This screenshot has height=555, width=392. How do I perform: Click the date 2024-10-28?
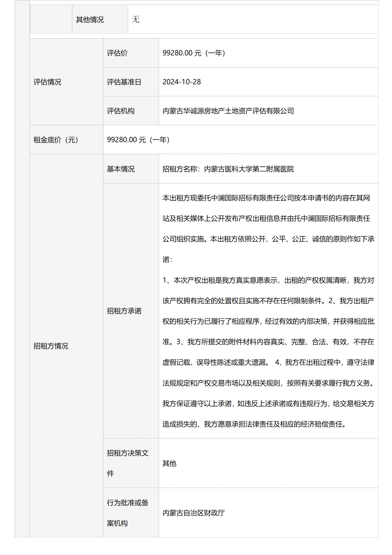(182, 82)
